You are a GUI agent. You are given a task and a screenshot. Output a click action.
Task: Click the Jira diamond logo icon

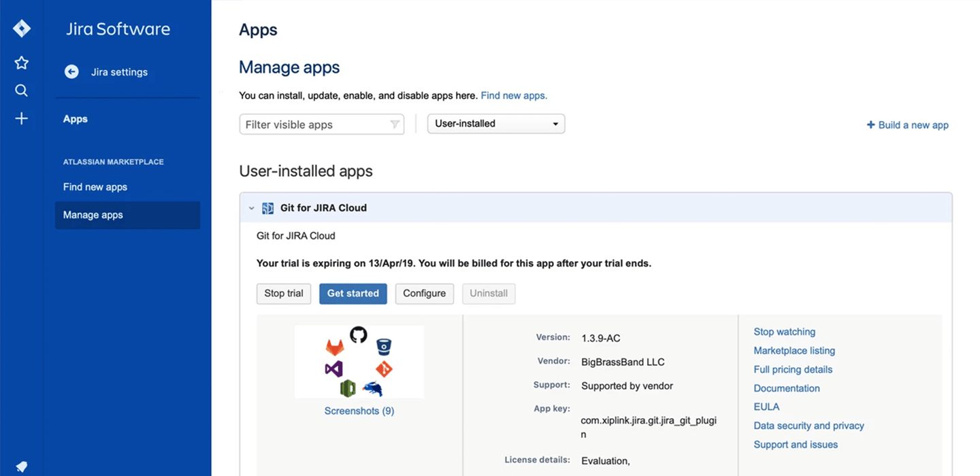pyautogui.click(x=22, y=29)
